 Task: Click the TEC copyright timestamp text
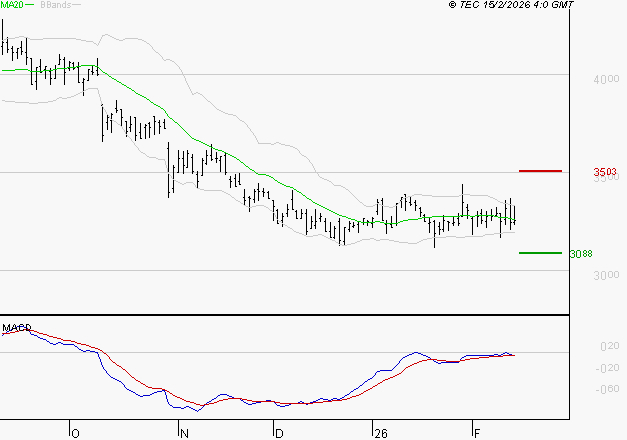pos(511,5)
